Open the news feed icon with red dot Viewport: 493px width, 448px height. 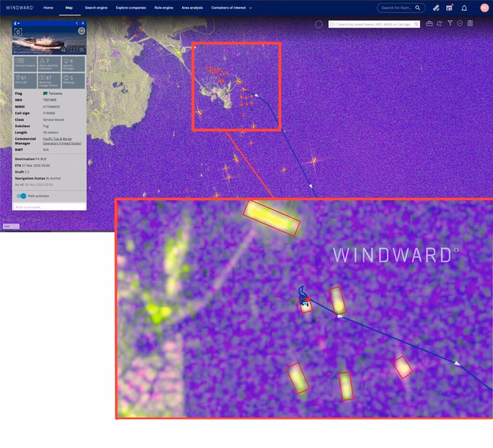(x=449, y=8)
